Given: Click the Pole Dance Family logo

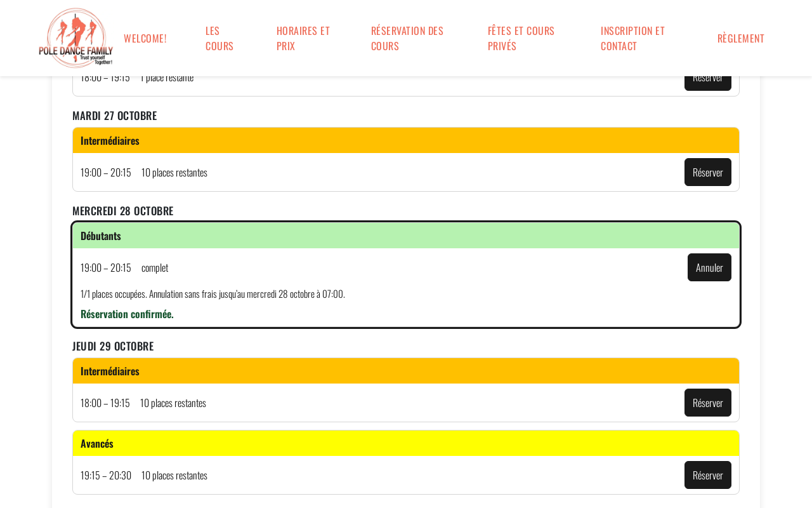Looking at the screenshot, I should pos(75,38).
